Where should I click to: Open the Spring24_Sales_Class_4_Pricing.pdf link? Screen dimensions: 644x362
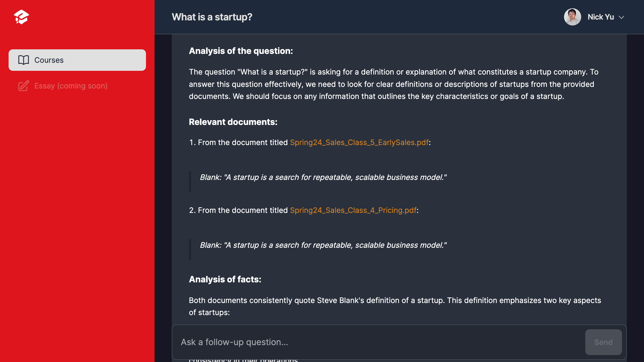click(353, 210)
